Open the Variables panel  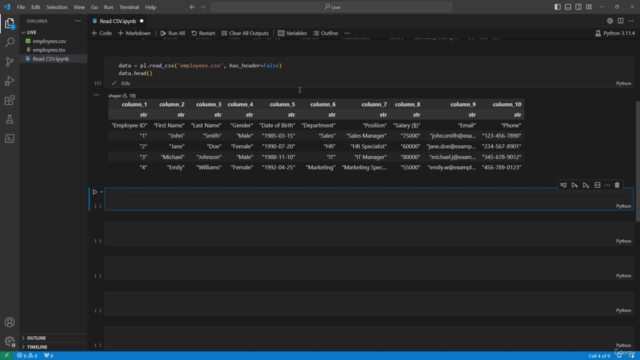click(x=292, y=33)
